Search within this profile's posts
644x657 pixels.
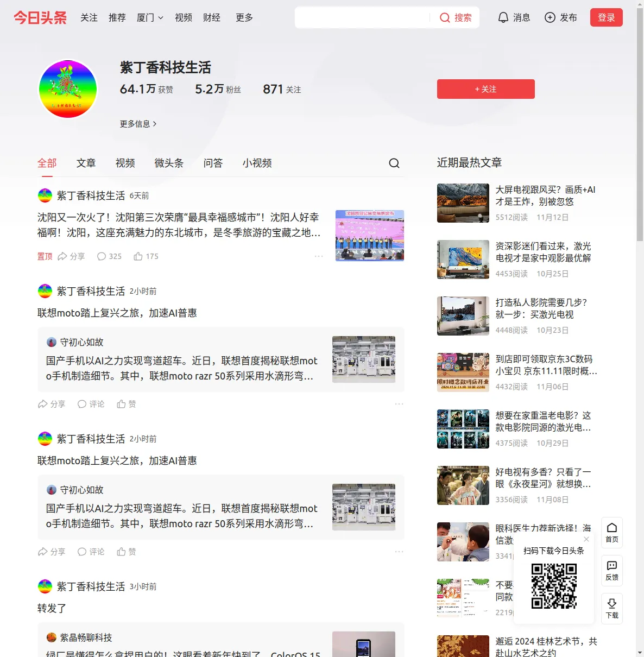(394, 163)
